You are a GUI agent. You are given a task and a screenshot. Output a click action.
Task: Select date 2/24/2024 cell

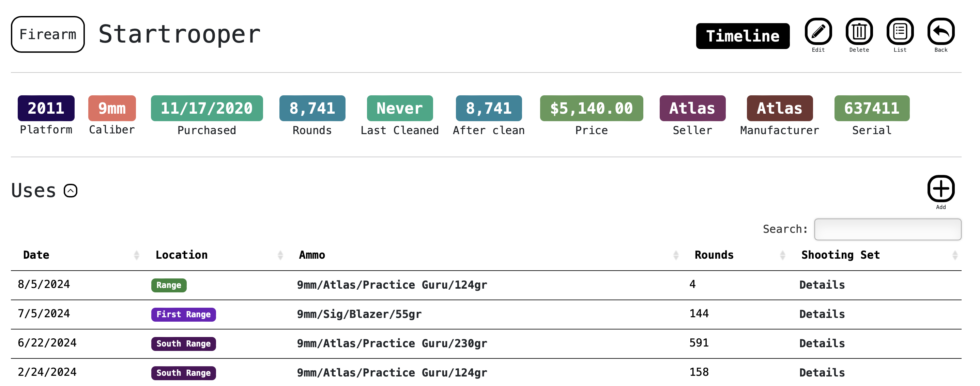pos(47,372)
